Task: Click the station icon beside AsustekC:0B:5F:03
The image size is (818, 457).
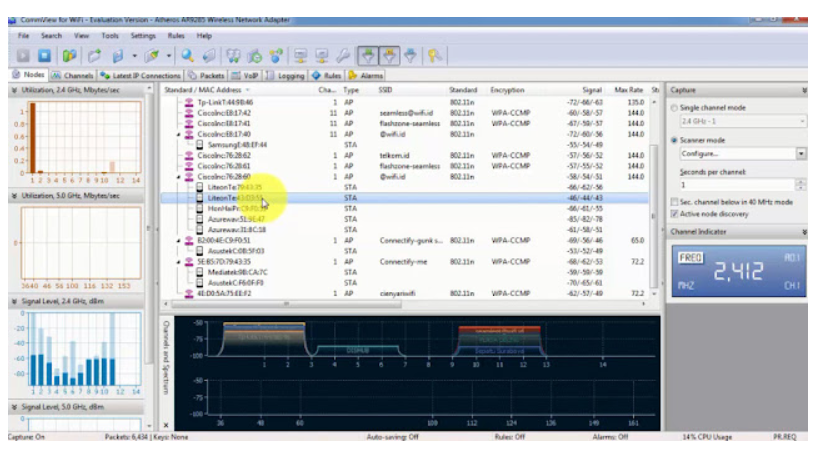Action: click(x=200, y=251)
